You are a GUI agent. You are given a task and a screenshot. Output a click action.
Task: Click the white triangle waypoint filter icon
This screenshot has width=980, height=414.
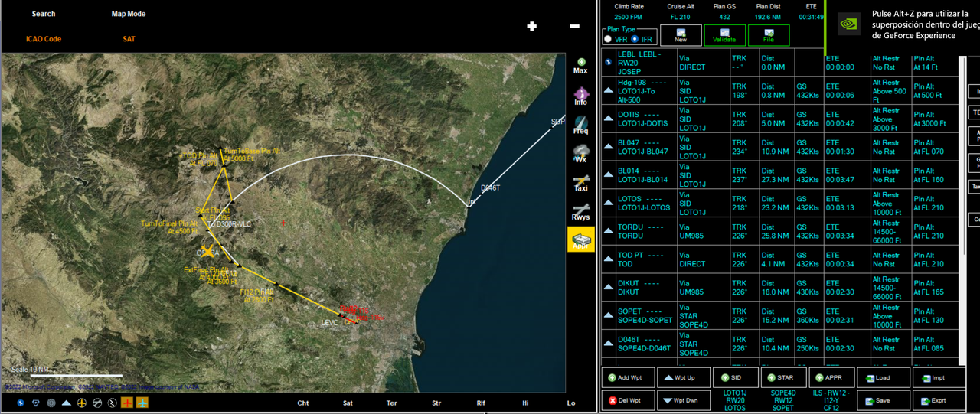(x=67, y=403)
